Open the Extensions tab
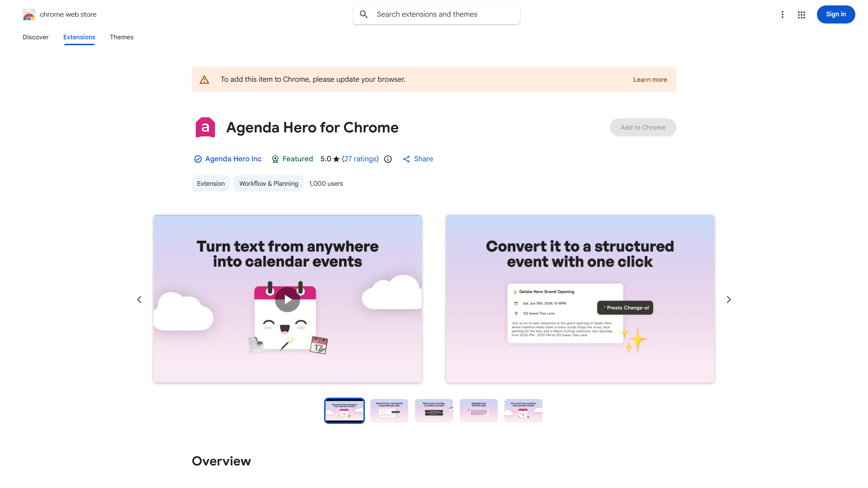868x488 pixels. click(x=79, y=37)
